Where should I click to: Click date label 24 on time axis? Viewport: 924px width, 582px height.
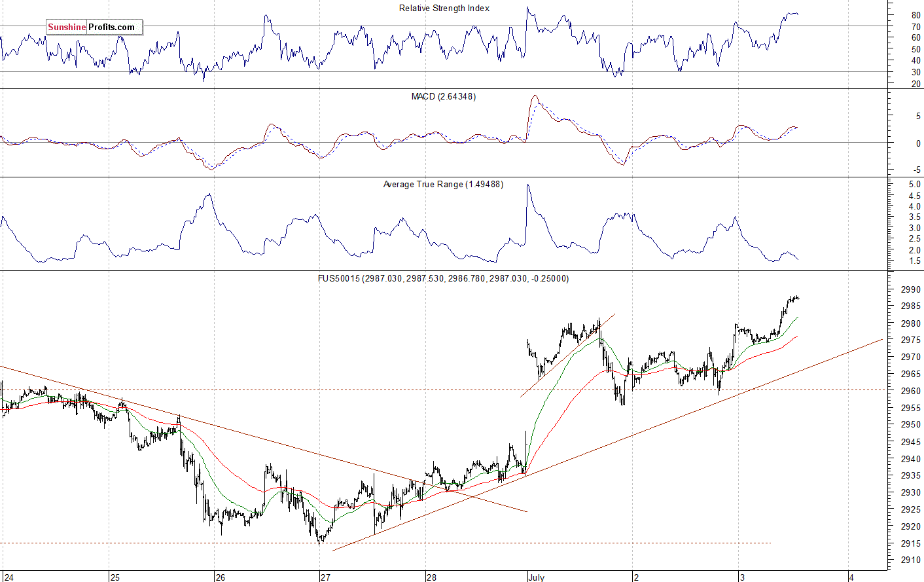click(9, 577)
